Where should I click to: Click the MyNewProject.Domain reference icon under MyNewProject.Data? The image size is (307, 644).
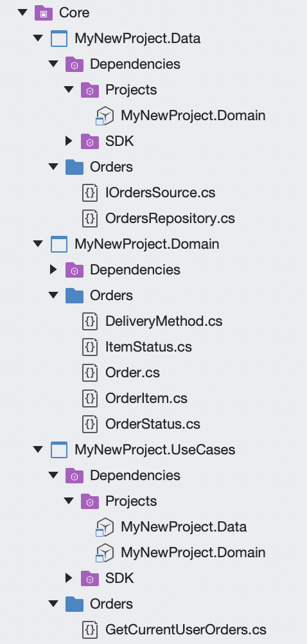tap(104, 116)
